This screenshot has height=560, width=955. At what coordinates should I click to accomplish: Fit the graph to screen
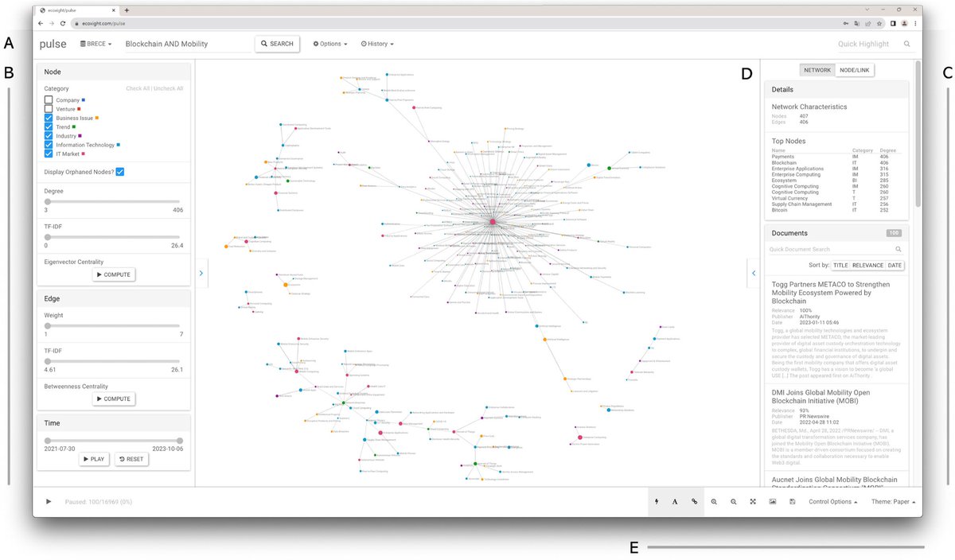tap(753, 502)
